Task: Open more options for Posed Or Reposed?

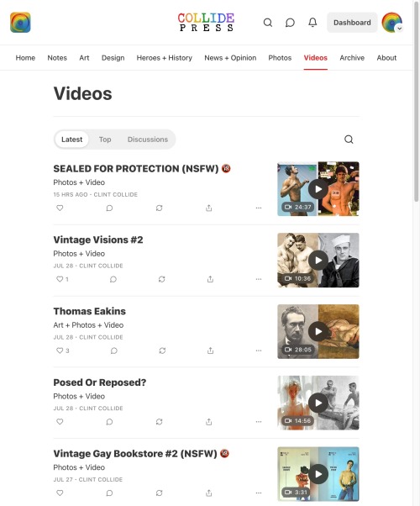Action: pyautogui.click(x=259, y=422)
